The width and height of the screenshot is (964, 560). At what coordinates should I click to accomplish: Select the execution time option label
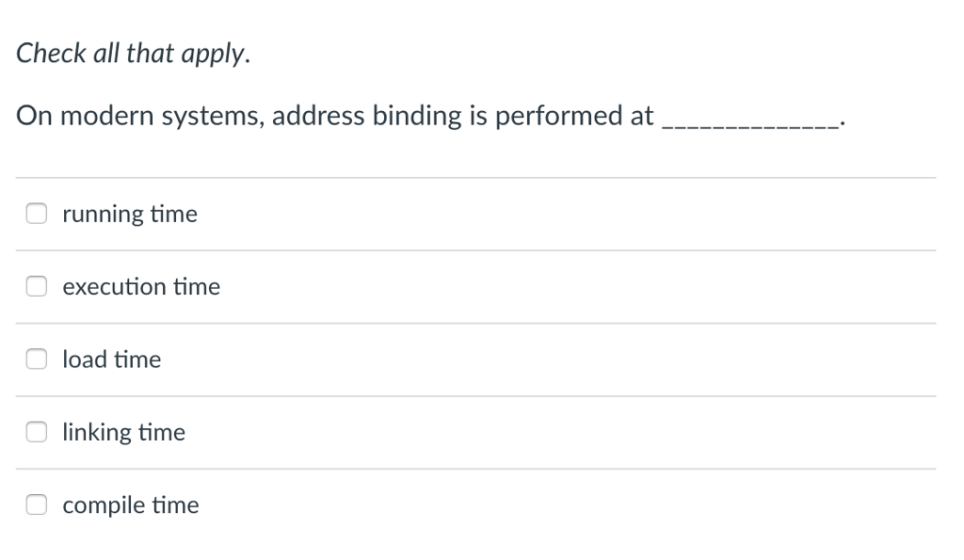coord(140,286)
